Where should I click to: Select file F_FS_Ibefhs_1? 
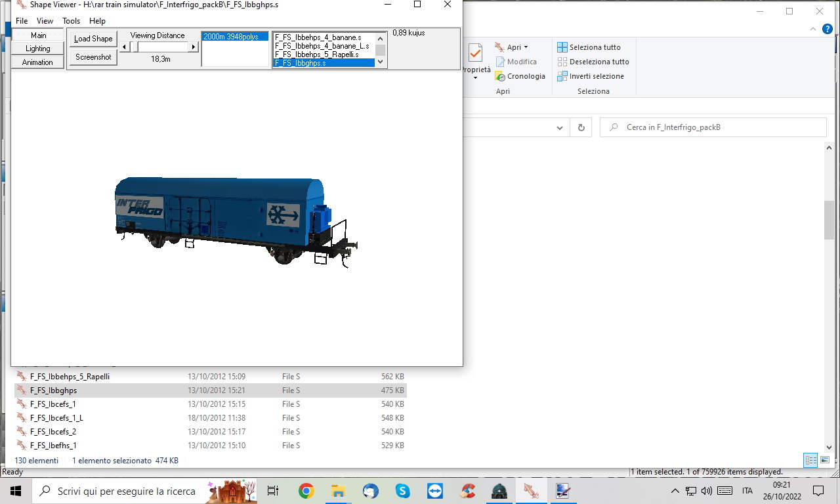click(210, 446)
